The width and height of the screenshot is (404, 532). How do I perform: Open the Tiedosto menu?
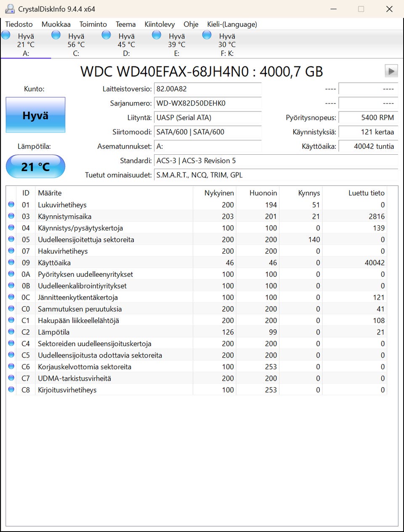pyautogui.click(x=19, y=24)
